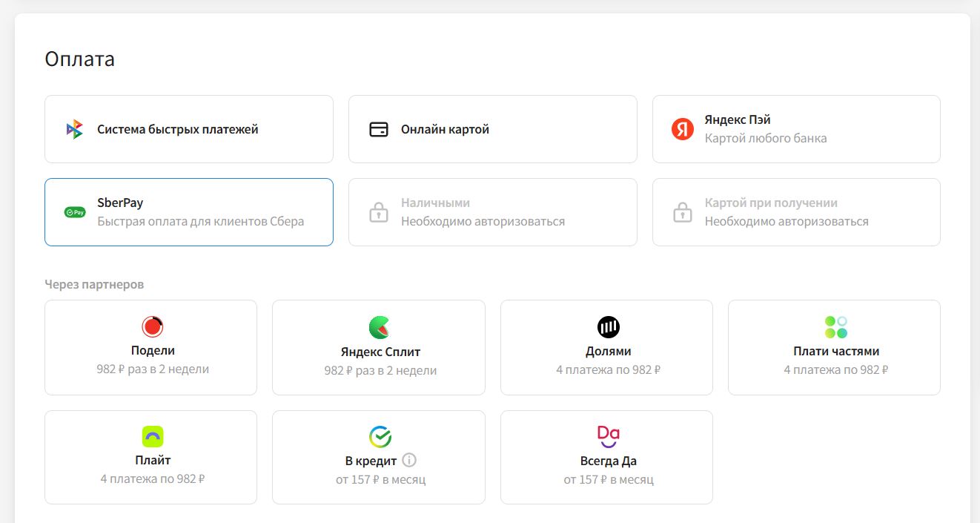Click the lime-green Плайт logo
The height and width of the screenshot is (523, 980).
(153, 436)
